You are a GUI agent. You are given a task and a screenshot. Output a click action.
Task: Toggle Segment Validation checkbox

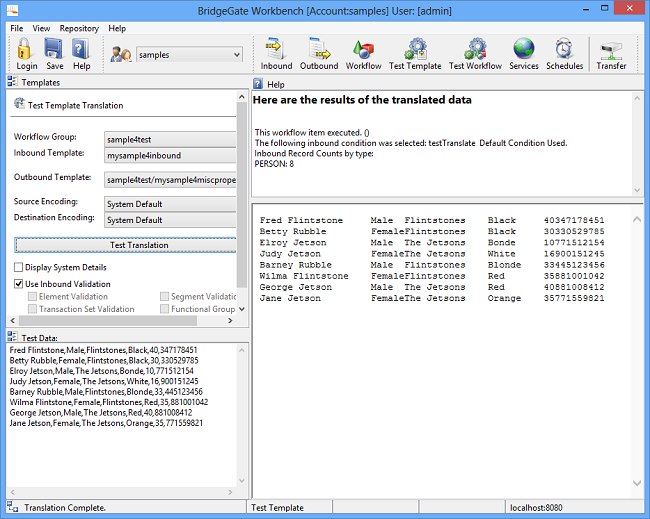(165, 296)
